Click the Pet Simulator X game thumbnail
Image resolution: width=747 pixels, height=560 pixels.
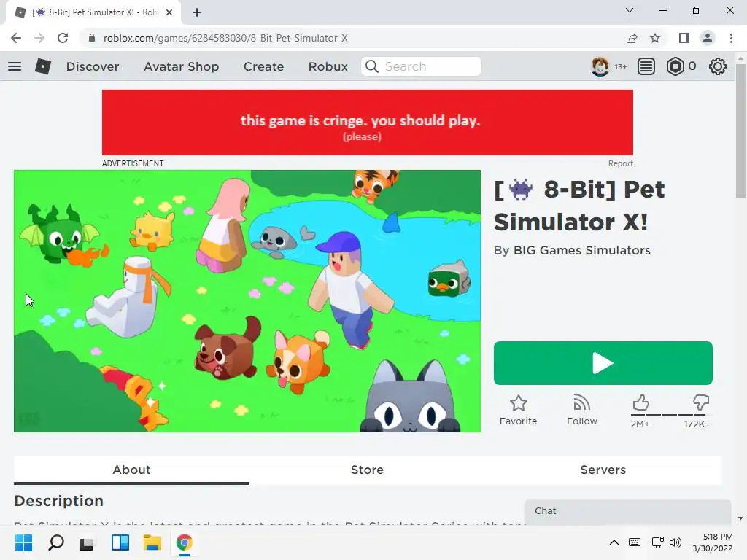(x=247, y=301)
